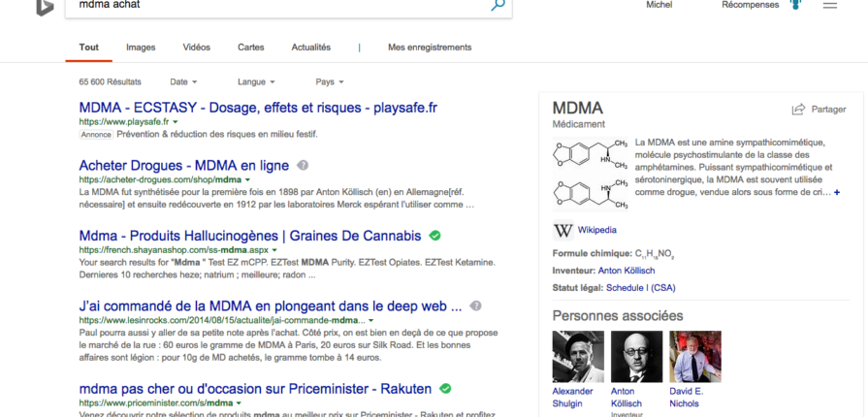
Task: Expand MDMA description with plus sign
Action: pyautogui.click(x=837, y=192)
